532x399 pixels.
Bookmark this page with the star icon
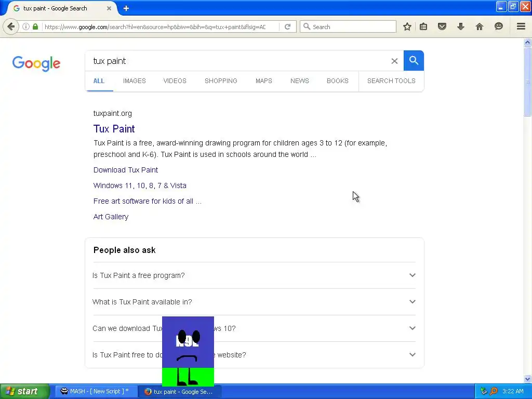(407, 26)
